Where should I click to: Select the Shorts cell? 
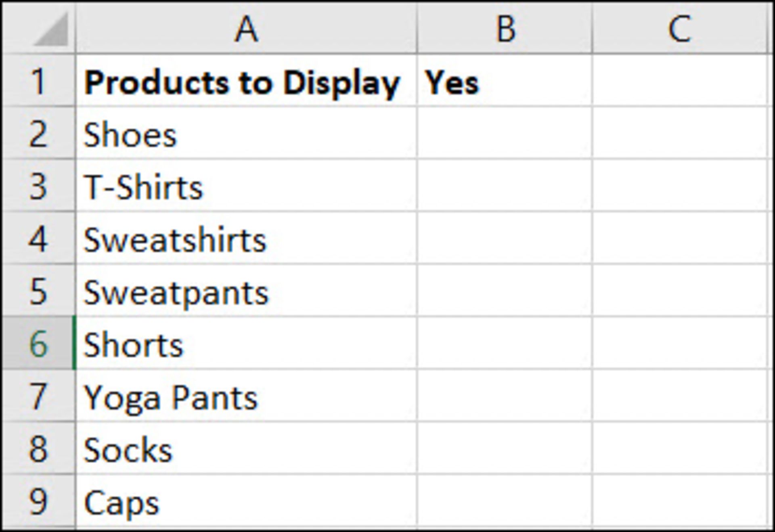tap(246, 343)
